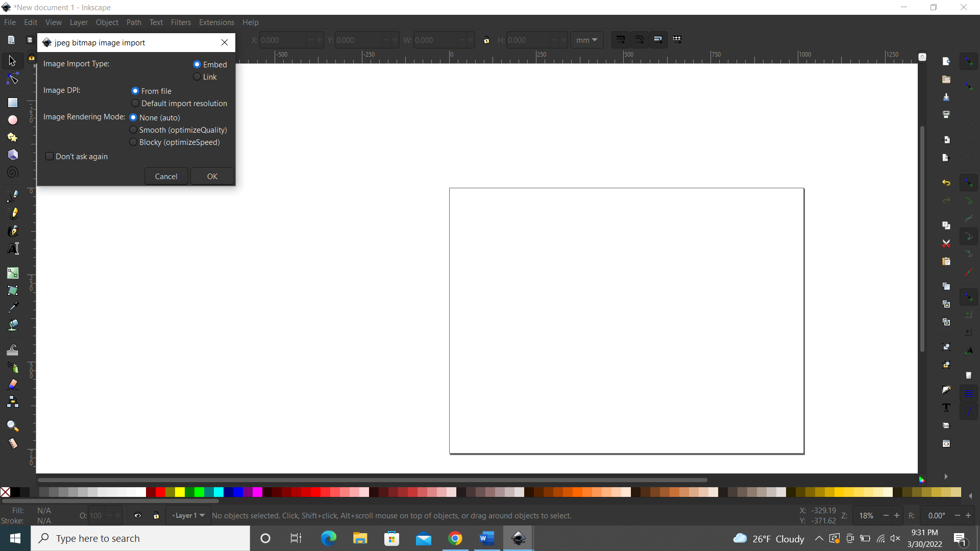Select Blocky (optimizeSpeed) rendering mode
The width and height of the screenshot is (980, 551).
tap(132, 142)
